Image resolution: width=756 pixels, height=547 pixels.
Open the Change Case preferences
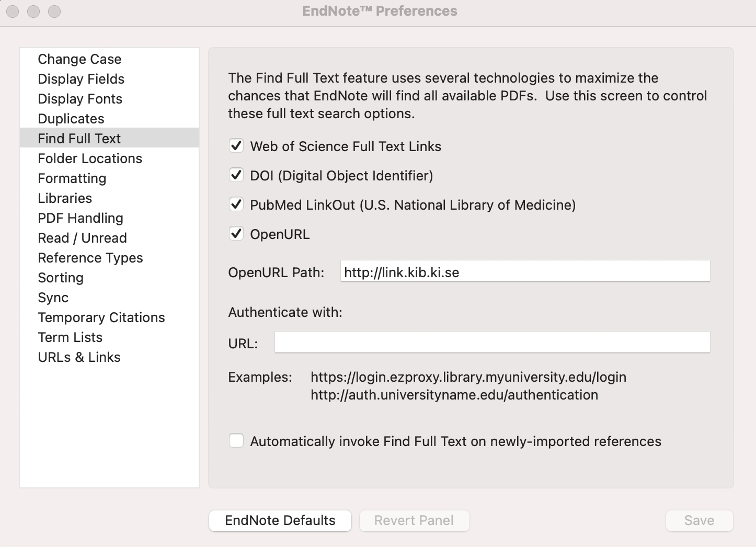(x=109, y=59)
